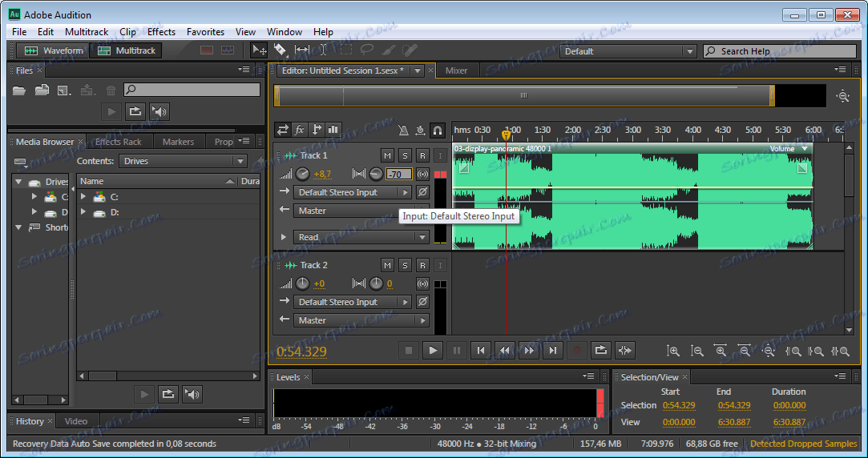
Task: Toggle snapping magnet icon
Action: [x=437, y=130]
